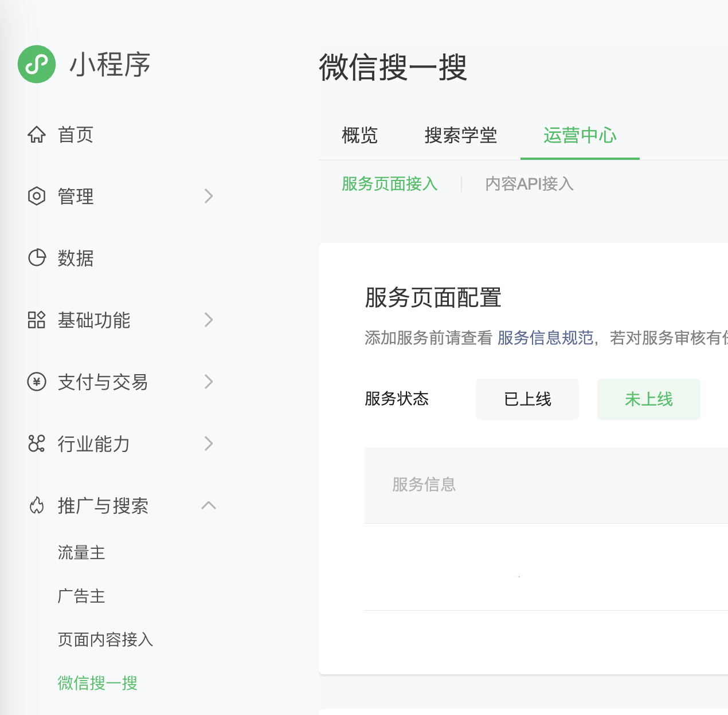The width and height of the screenshot is (728, 715).
Task: Click the pie chart icon beside 数据
Action: click(37, 258)
